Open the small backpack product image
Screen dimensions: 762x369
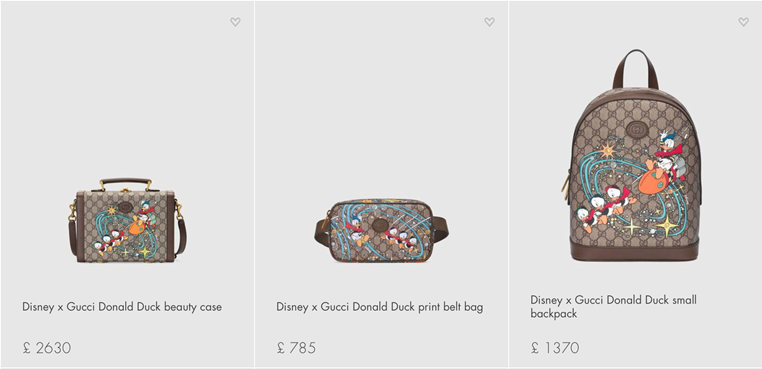(635, 156)
